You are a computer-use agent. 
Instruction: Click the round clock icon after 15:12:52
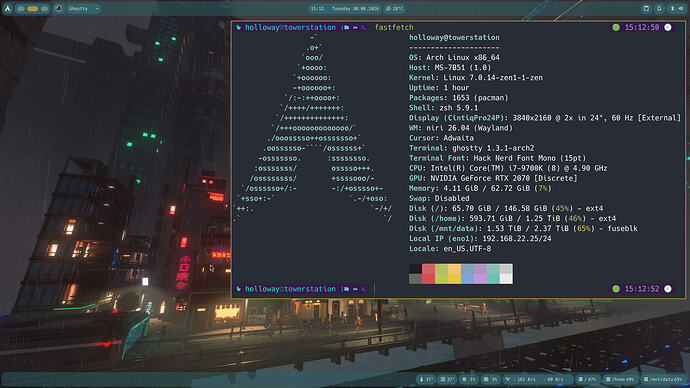668,289
